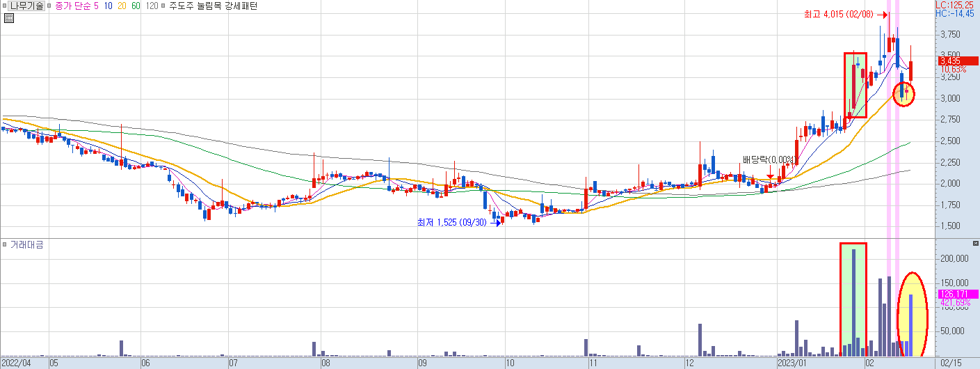
Task: Click the 2,500 price axis label
Action: pyautogui.click(x=949, y=141)
